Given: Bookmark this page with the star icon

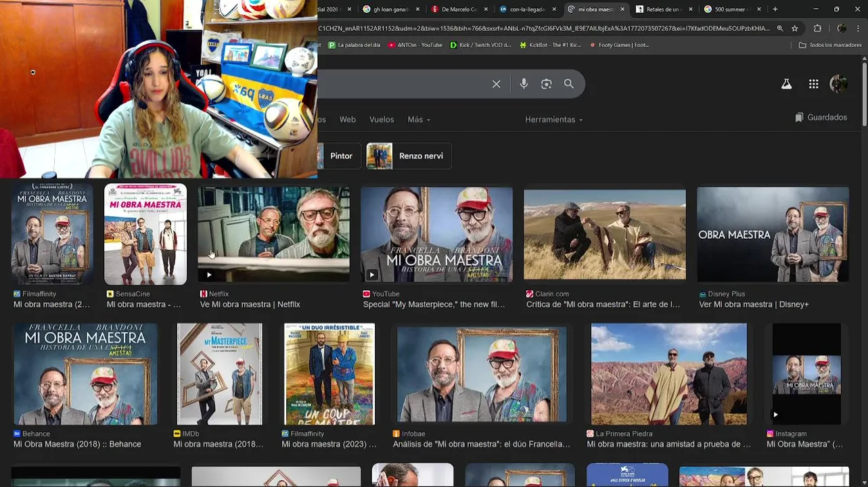Looking at the screenshot, I should point(795,28).
